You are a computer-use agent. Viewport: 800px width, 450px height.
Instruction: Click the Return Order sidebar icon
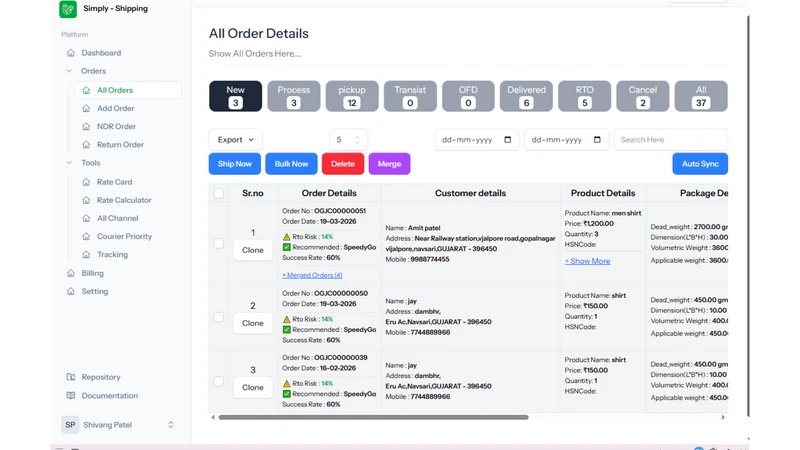click(86, 144)
